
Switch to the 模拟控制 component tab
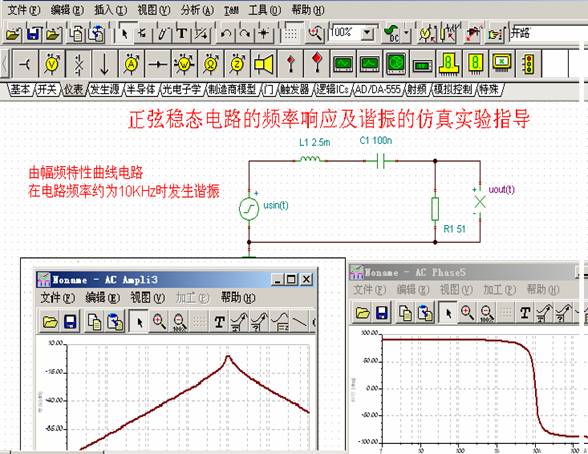[x=453, y=89]
